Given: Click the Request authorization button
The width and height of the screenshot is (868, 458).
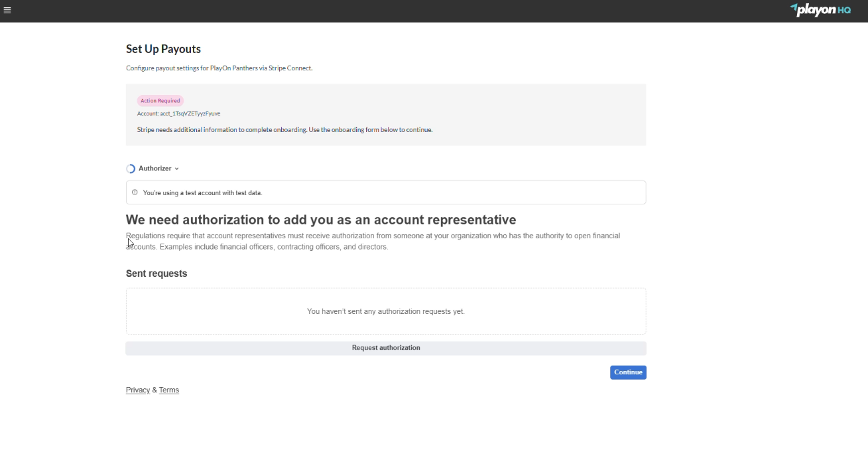Looking at the screenshot, I should [x=386, y=348].
